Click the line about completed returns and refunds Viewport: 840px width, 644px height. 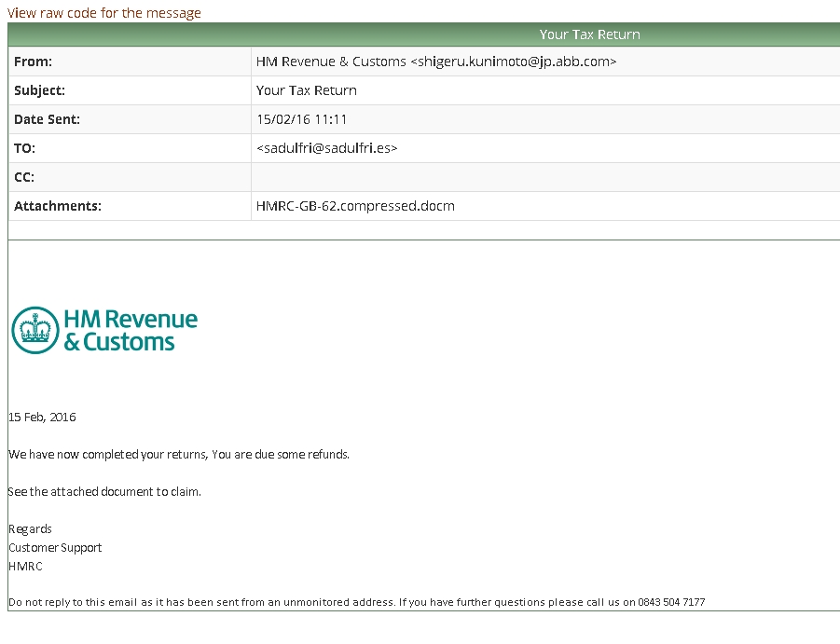[x=179, y=455]
